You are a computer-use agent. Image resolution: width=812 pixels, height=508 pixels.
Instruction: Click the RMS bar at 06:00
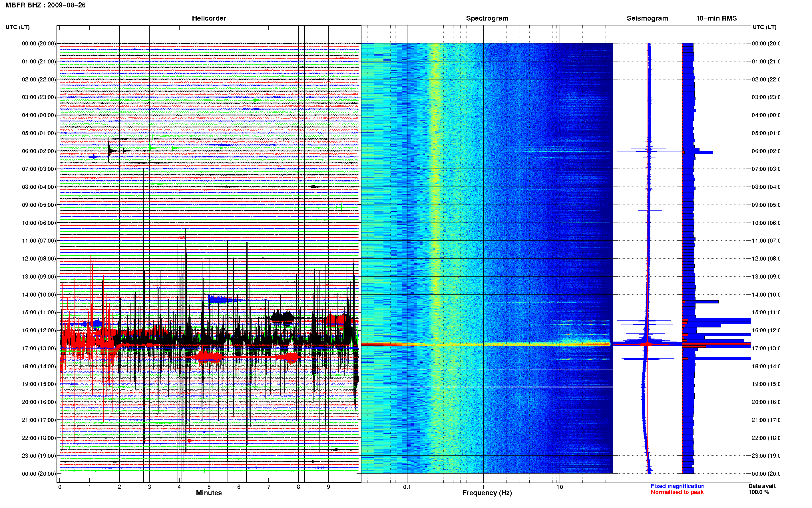pyautogui.click(x=698, y=153)
